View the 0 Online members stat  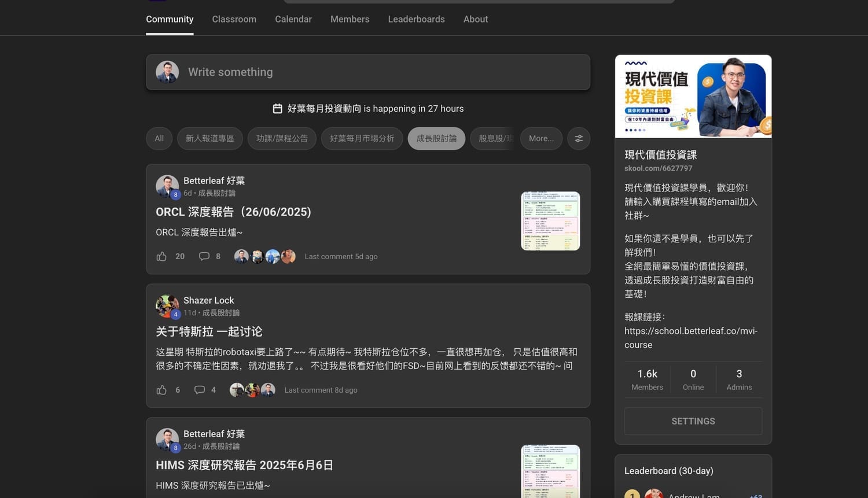click(693, 379)
